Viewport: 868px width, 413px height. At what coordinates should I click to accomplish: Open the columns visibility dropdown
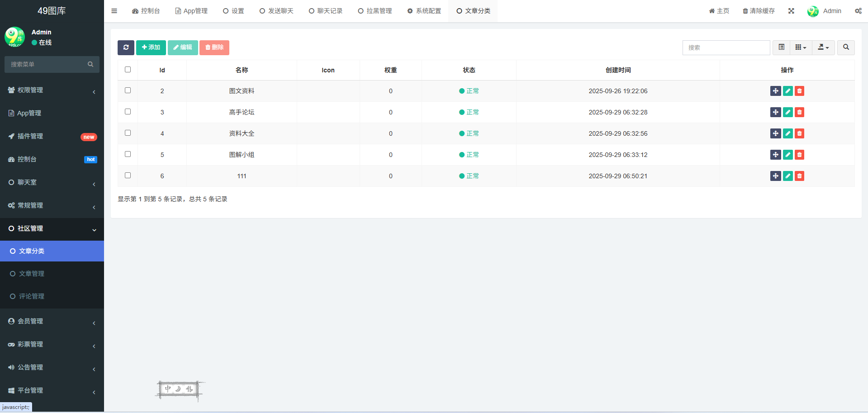(801, 47)
